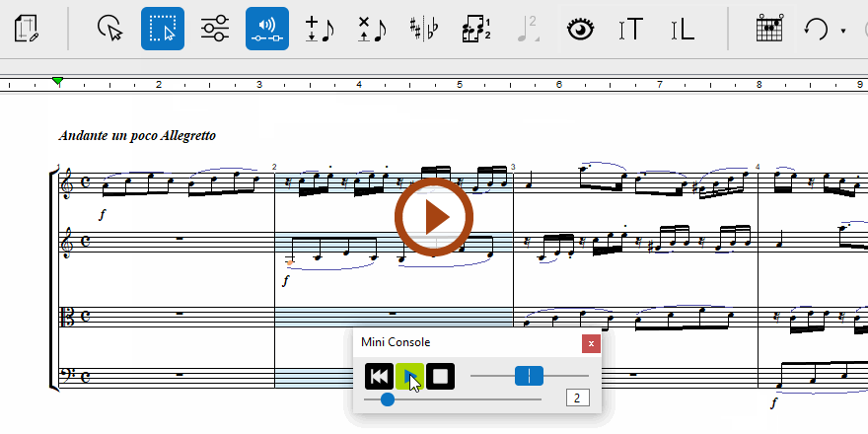Click the Andante un poco Allegretto text
The image size is (868, 434).
pyautogui.click(x=137, y=136)
